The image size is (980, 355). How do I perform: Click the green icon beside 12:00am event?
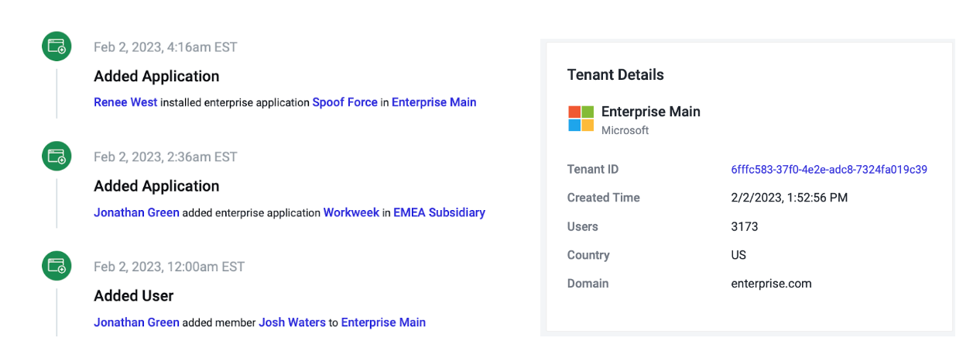point(57,267)
